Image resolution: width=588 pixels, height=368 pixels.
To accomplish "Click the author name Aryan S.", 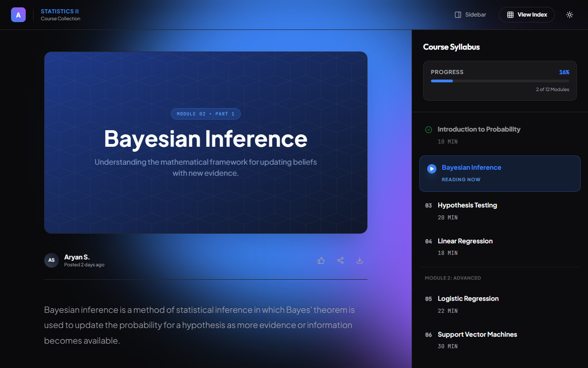I will (77, 257).
